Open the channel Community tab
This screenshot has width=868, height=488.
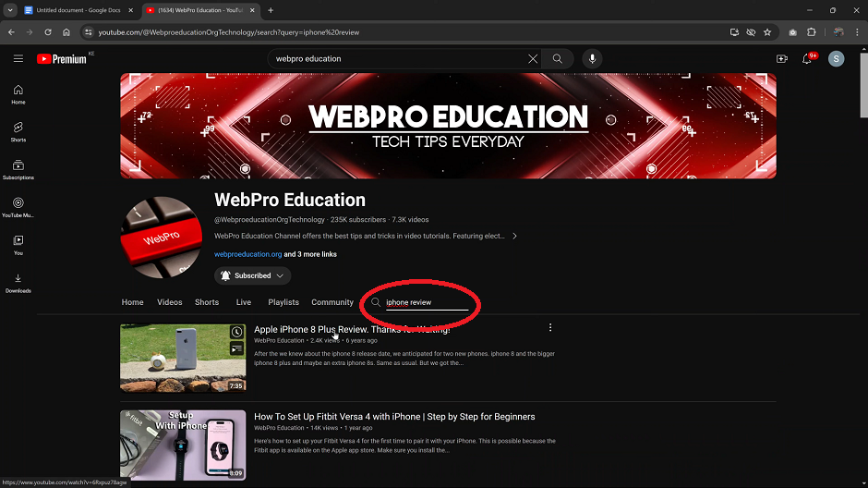332,302
